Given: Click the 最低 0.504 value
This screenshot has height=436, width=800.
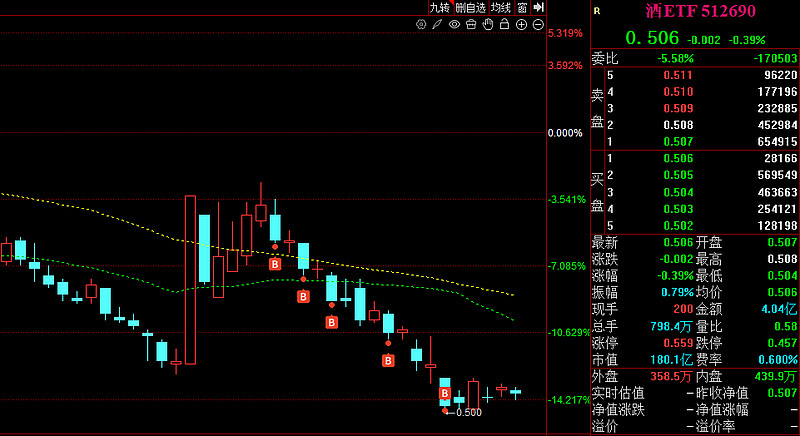Looking at the screenshot, I should (783, 275).
